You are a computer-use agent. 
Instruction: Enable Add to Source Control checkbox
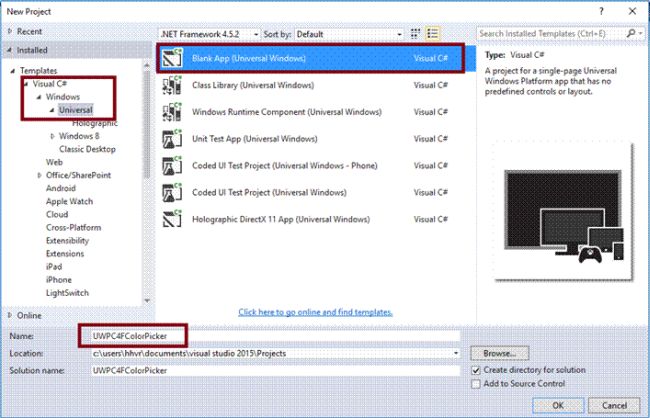[x=476, y=384]
